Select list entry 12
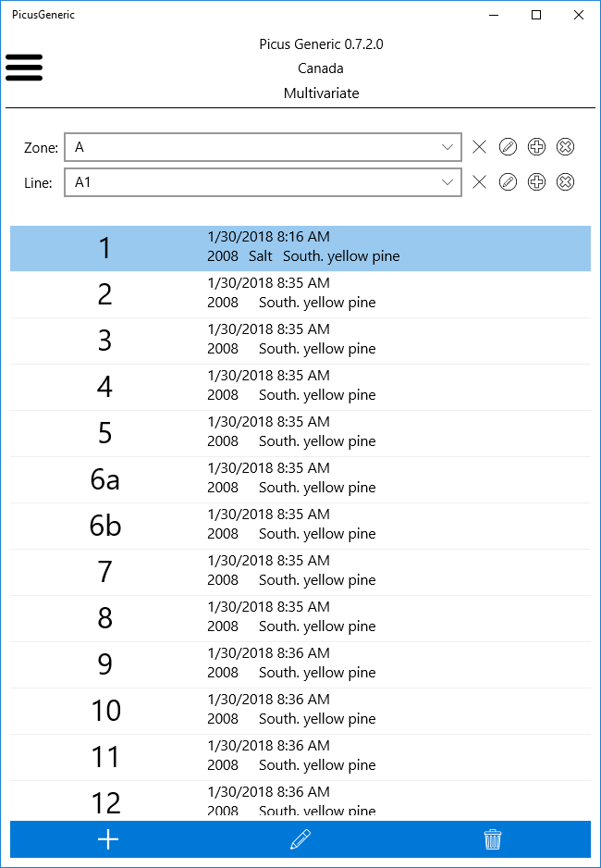Screen dimensions: 601x868 click(x=300, y=800)
